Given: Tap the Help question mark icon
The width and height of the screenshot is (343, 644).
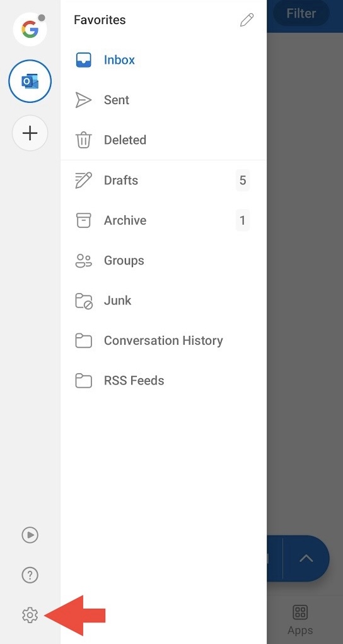Looking at the screenshot, I should 30,575.
